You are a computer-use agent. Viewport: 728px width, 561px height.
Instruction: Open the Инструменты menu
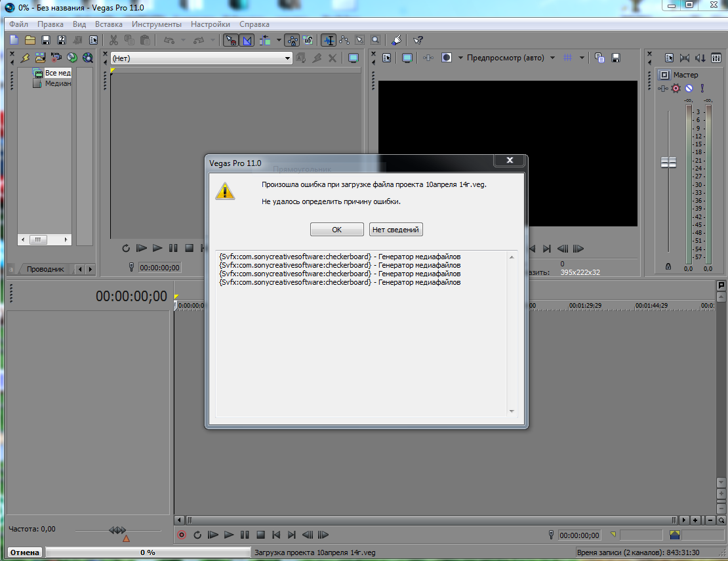pyautogui.click(x=157, y=24)
